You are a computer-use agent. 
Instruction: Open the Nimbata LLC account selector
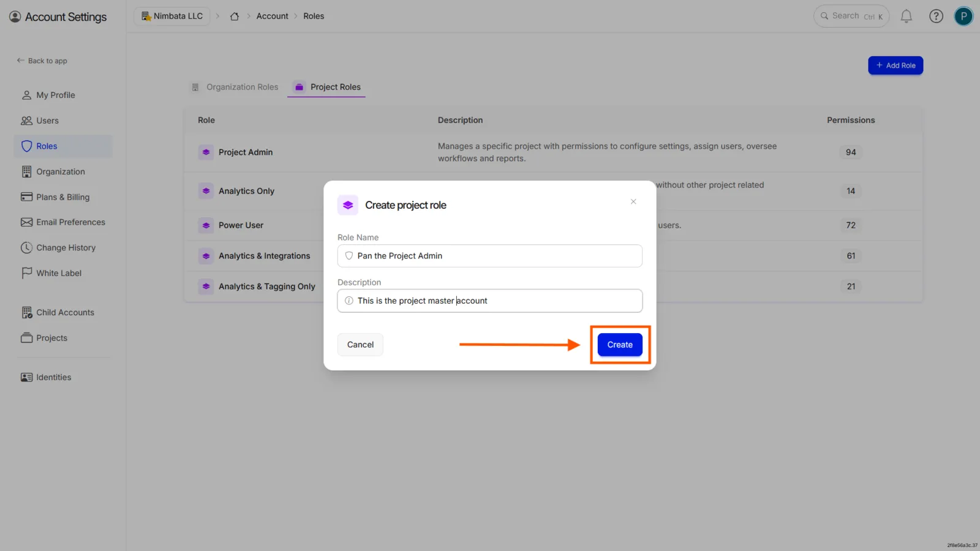click(172, 17)
